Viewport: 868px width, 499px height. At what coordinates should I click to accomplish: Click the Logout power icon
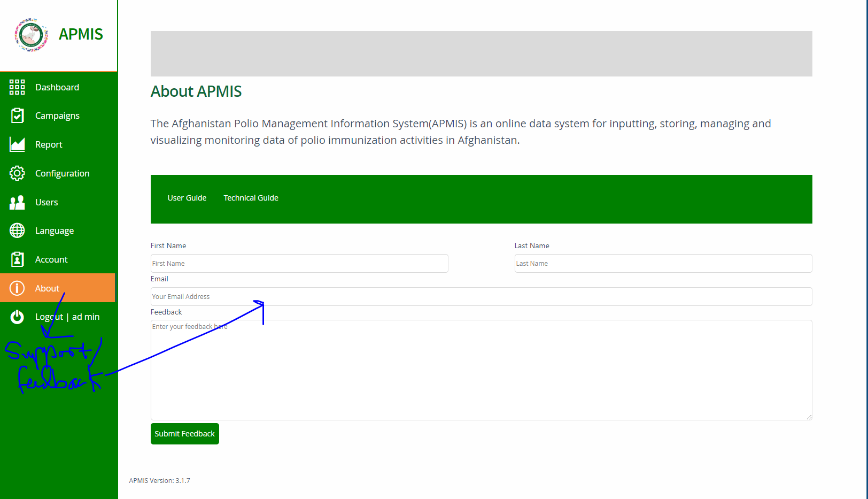click(17, 317)
